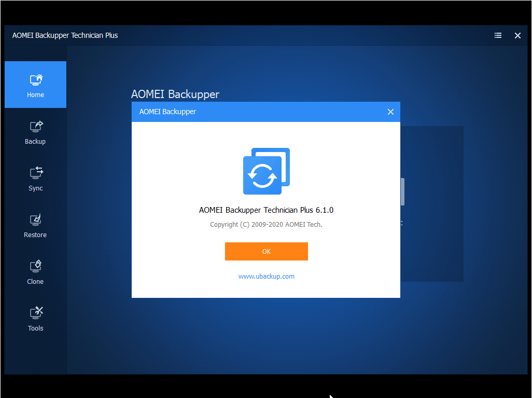The width and height of the screenshot is (532, 398).
Task: Click the version text 'AOMEI Backupper Technician Plus 6.1.0'
Action: [x=267, y=210]
